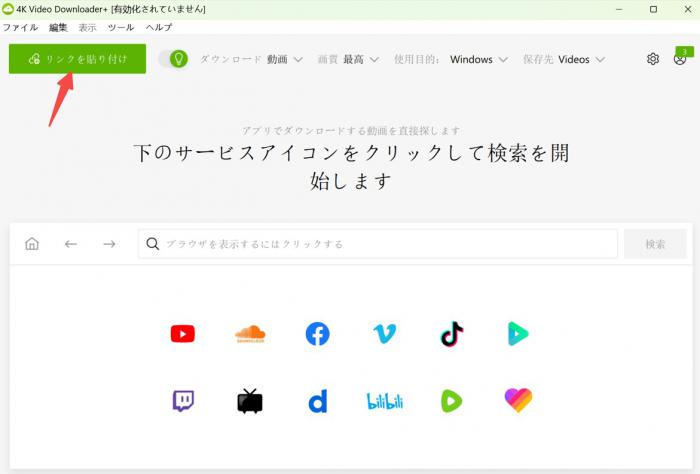The image size is (700, 474).
Task: Open the account profile icon with badge
Action: 682,57
